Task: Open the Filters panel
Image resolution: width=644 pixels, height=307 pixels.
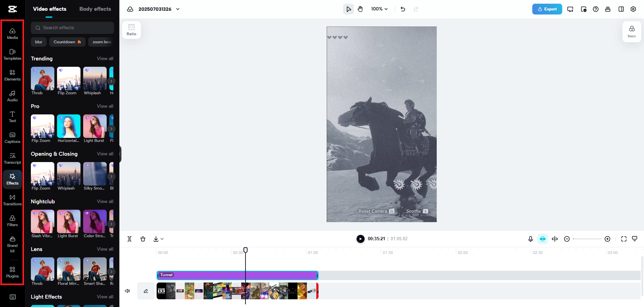Action: point(12,221)
